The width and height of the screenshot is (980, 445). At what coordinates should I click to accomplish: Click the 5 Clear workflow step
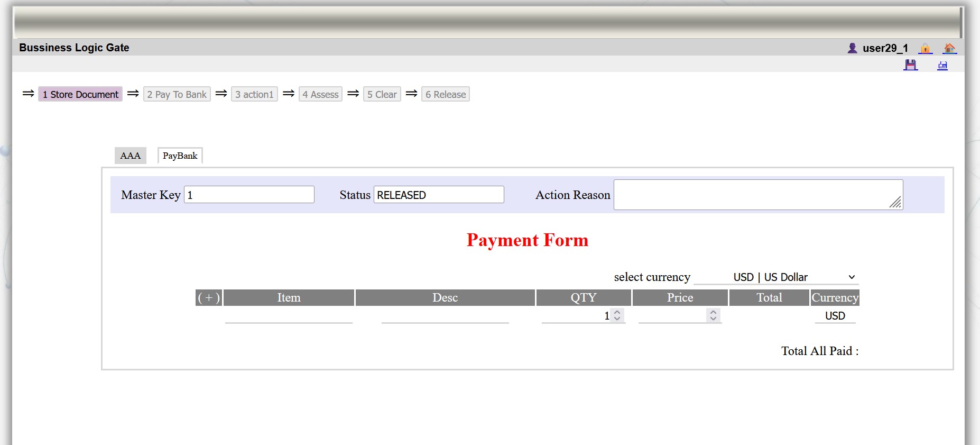(x=382, y=94)
